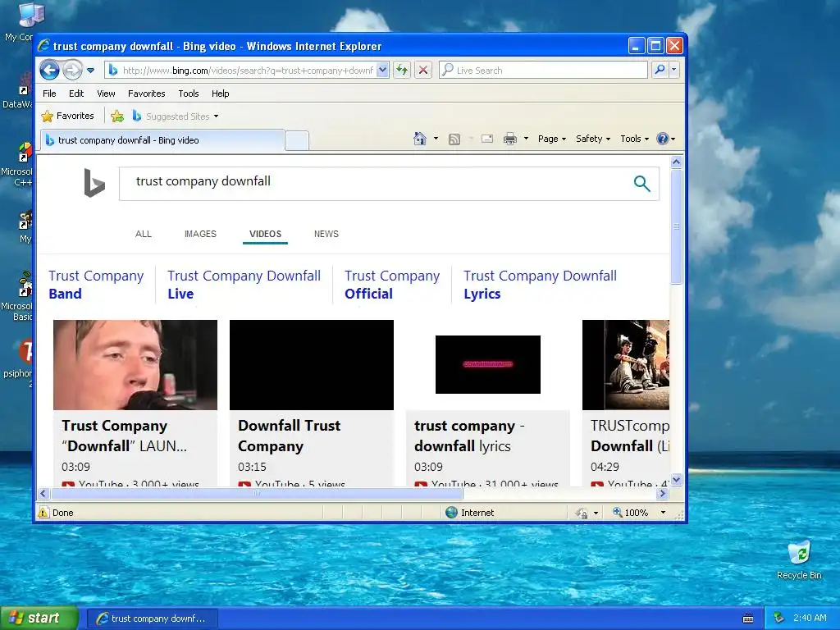Click the Read Mail icon
The image size is (840, 630).
(487, 139)
